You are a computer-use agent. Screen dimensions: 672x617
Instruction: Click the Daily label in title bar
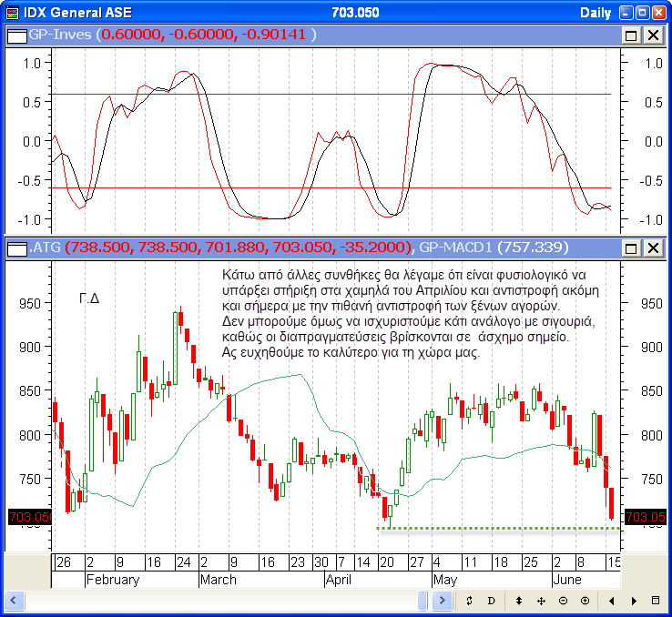[x=596, y=13]
